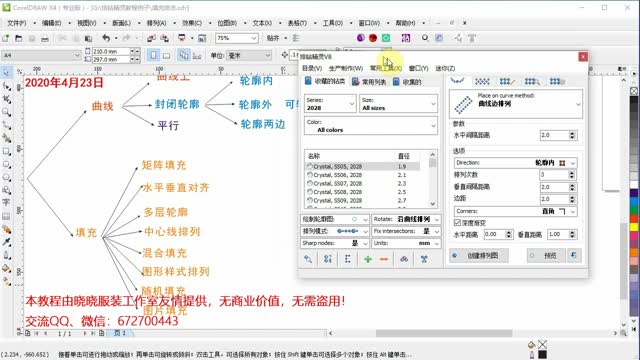Select the Crystal, SS07, 2028 radio button

click(x=310, y=184)
